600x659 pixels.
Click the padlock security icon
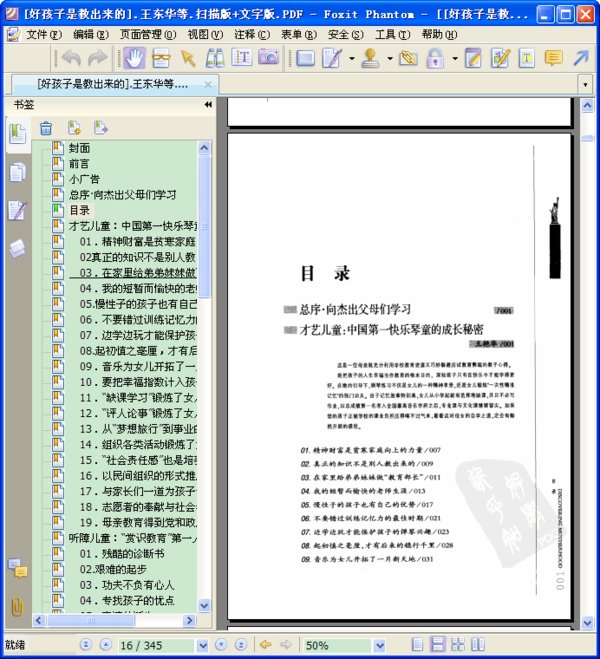click(435, 58)
